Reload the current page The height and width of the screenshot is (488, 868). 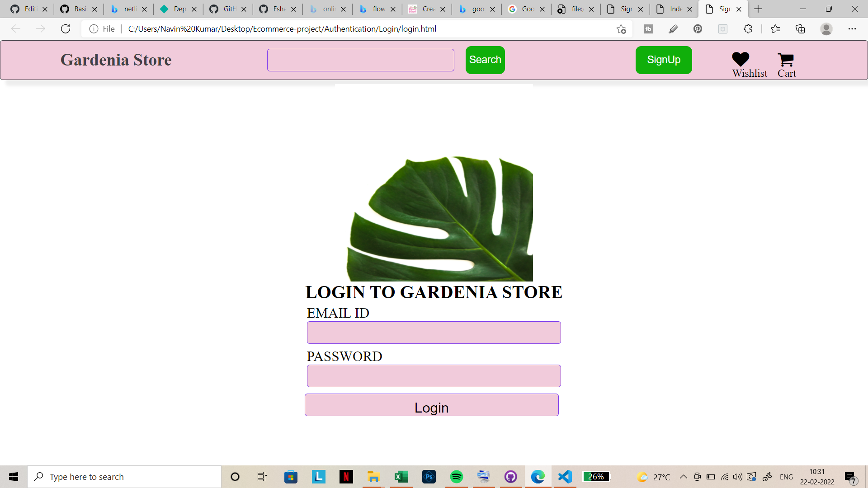pos(66,28)
